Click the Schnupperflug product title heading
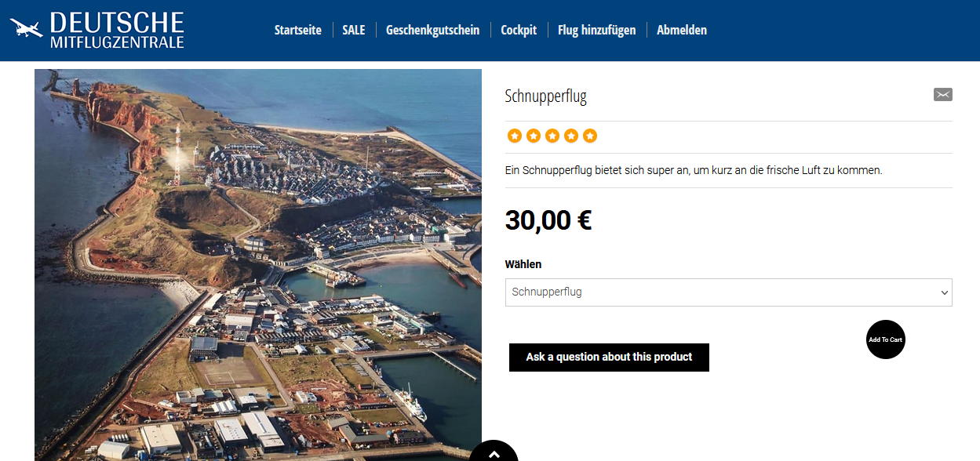 coord(545,96)
